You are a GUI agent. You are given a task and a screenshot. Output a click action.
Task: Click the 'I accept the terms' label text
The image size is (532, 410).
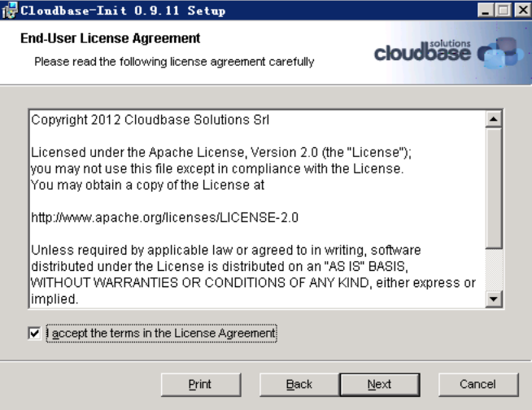161,334
